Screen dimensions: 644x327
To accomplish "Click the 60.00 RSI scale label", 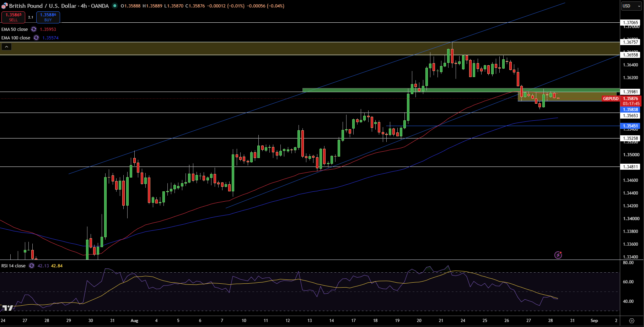I will pyautogui.click(x=628, y=282).
